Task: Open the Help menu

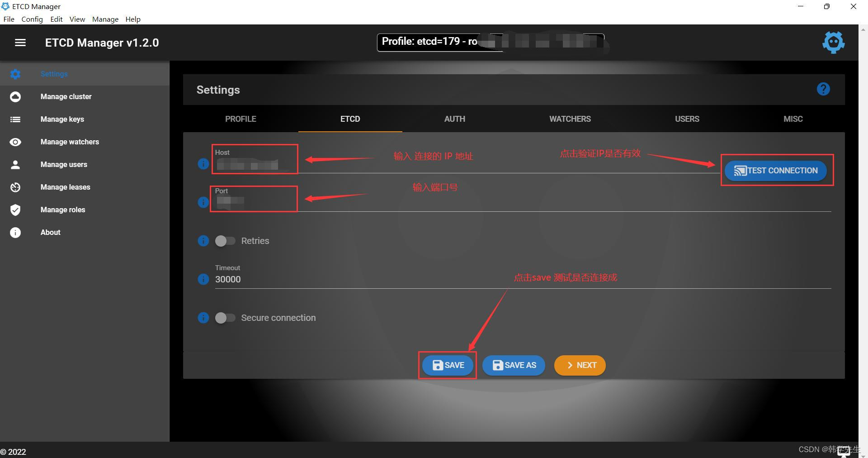Action: pyautogui.click(x=133, y=19)
